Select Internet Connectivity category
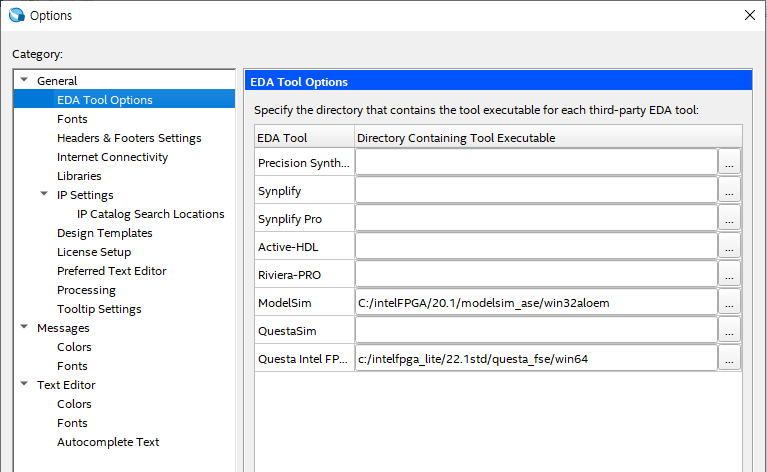 (113, 157)
